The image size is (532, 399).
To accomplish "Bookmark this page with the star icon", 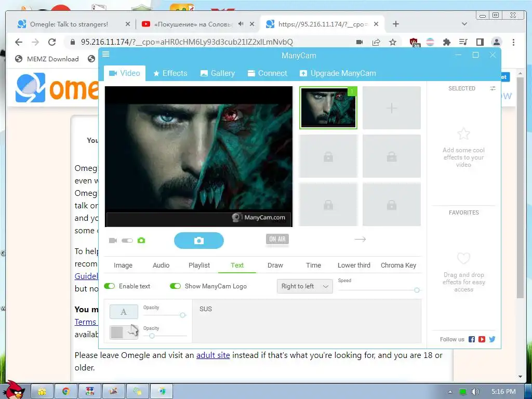I will click(393, 42).
